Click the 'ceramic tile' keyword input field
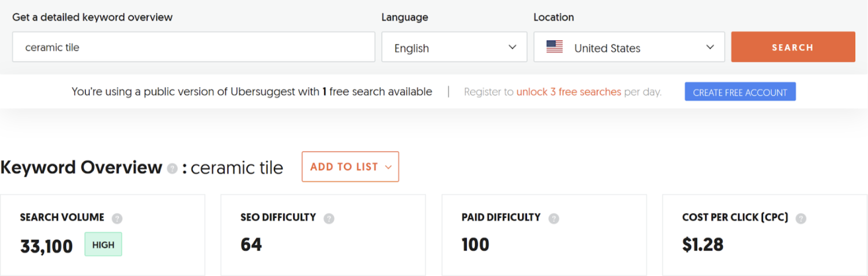868x276 pixels. pyautogui.click(x=193, y=47)
